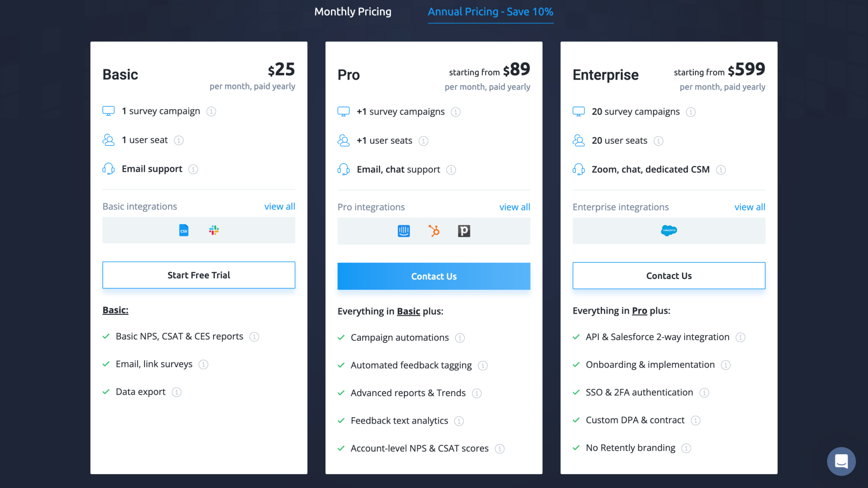This screenshot has height=488, width=868.
Task: Click the headset icon next to Email support
Action: pos(108,168)
